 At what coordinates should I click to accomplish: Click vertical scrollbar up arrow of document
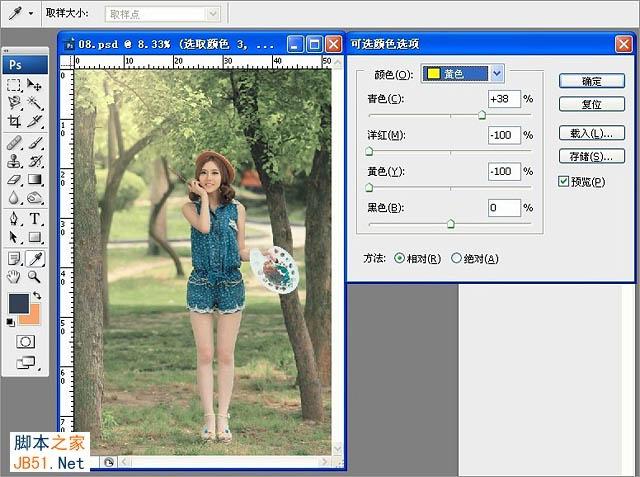(x=338, y=62)
